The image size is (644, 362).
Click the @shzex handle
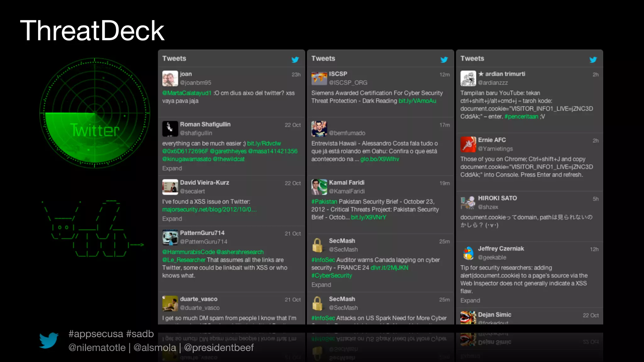488,207
